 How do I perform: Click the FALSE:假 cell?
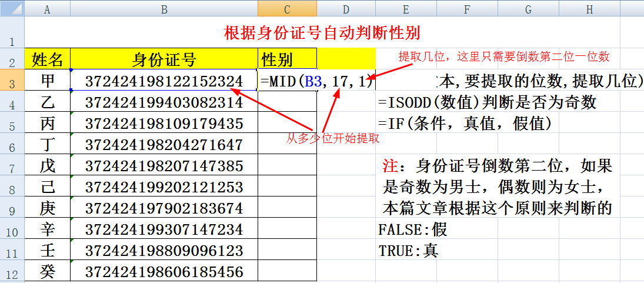412,229
